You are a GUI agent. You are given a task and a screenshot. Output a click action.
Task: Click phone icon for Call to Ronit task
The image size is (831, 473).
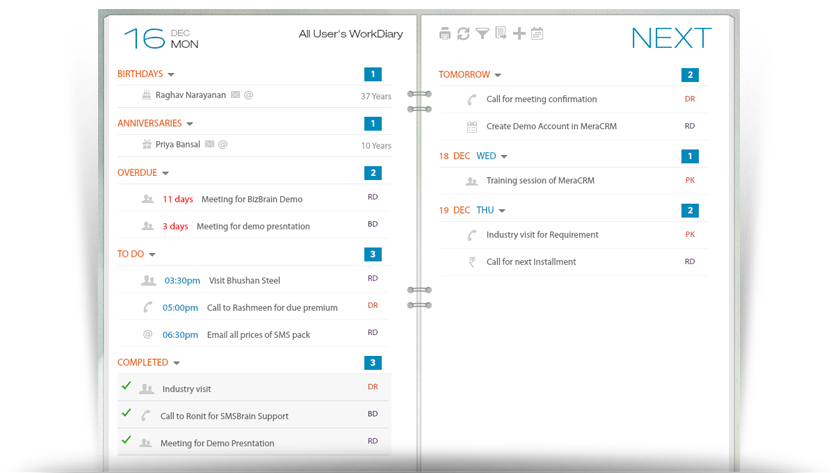(x=146, y=416)
